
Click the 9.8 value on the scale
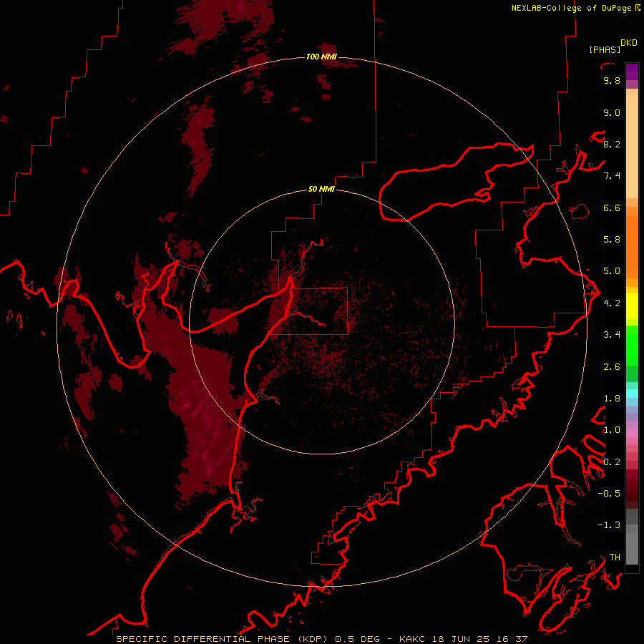(612, 80)
